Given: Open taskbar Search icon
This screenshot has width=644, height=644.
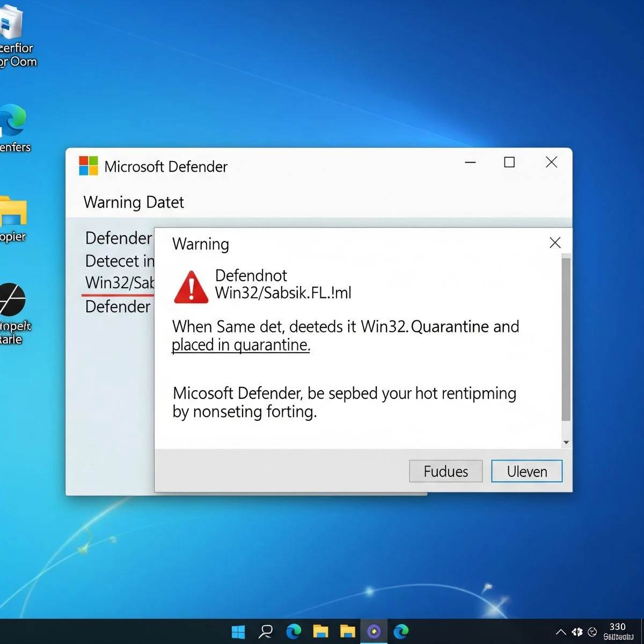Looking at the screenshot, I should pos(266,632).
